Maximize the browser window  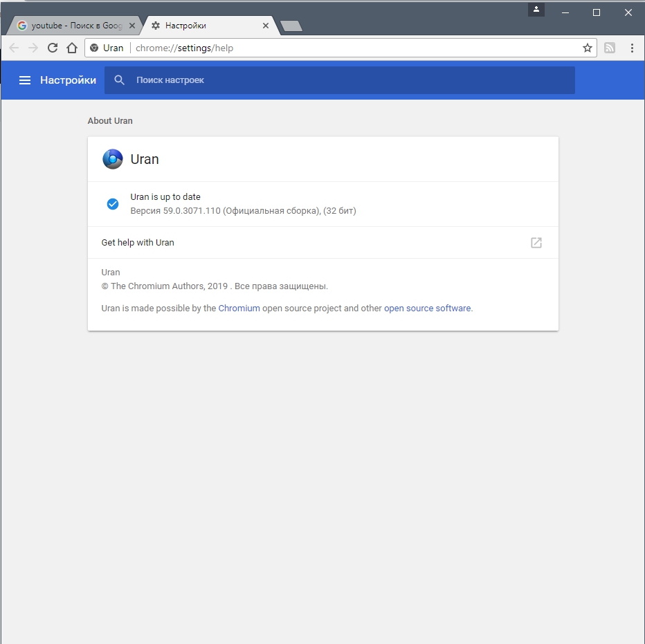pyautogui.click(x=597, y=12)
